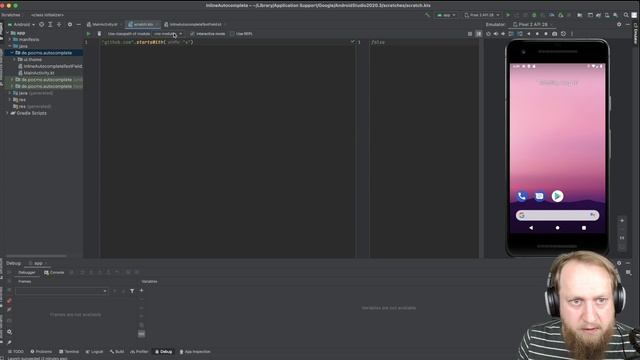Open Messages app on emulator home screen
640x360 pixels.
(x=539, y=196)
